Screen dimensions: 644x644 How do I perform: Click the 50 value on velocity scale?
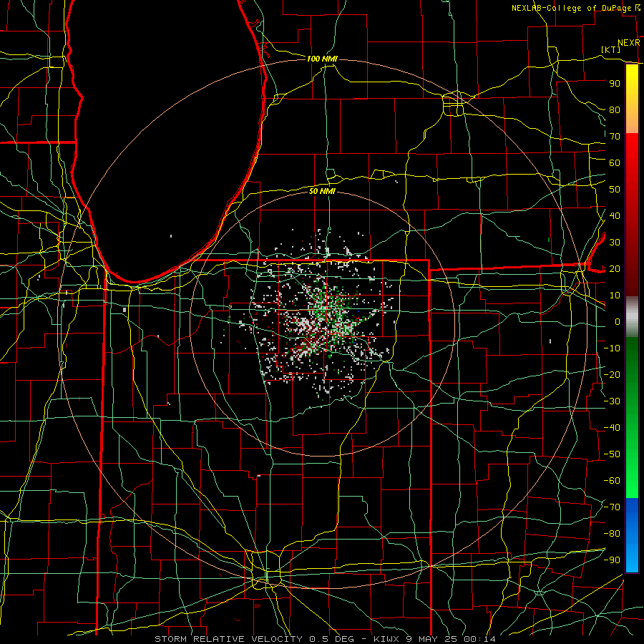(x=615, y=190)
